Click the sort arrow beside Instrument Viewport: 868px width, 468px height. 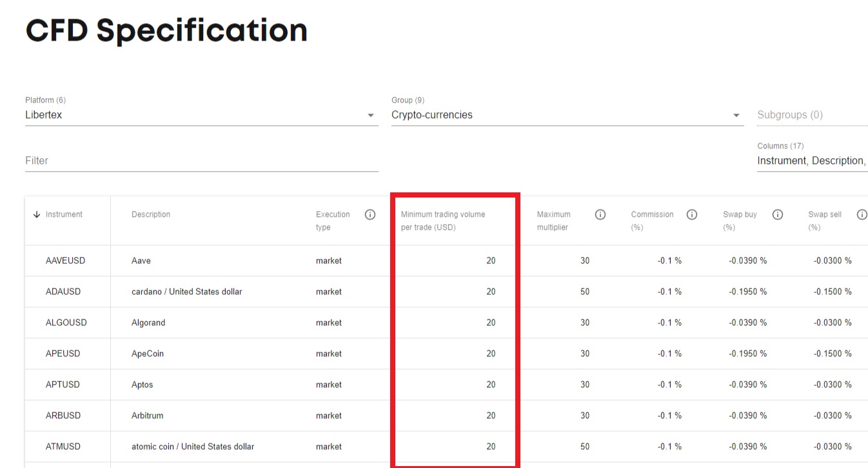pyautogui.click(x=37, y=214)
